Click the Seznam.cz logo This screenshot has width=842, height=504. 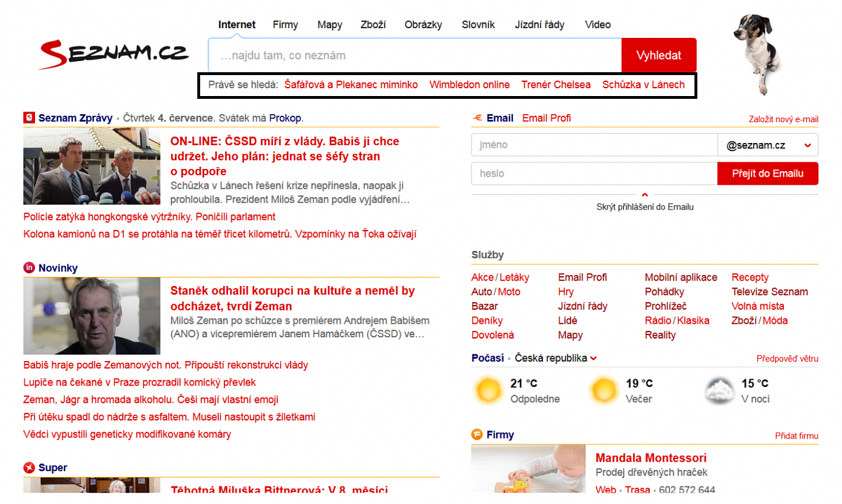point(113,53)
